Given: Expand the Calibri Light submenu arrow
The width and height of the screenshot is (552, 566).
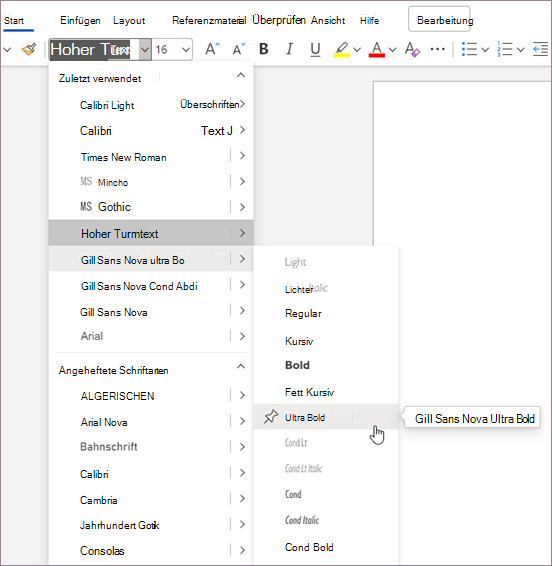Looking at the screenshot, I should click(x=243, y=104).
